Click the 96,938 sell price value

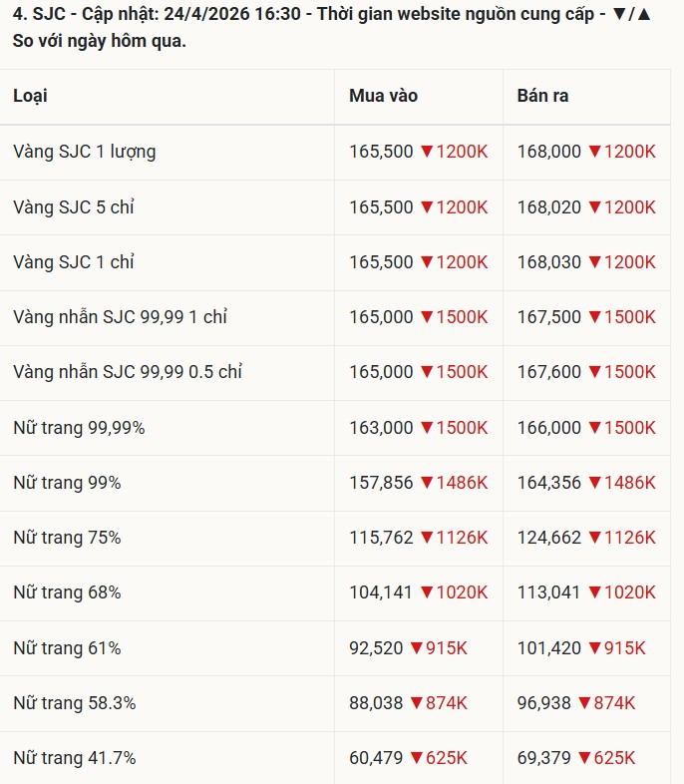pos(543,703)
